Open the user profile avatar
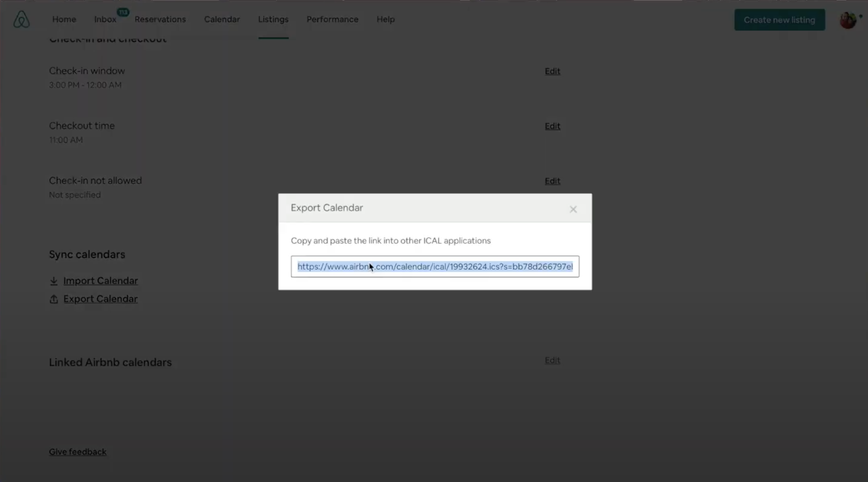 pyautogui.click(x=848, y=20)
